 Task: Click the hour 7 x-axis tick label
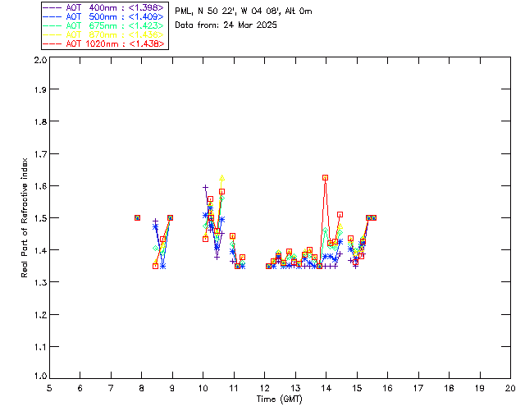[111, 388]
